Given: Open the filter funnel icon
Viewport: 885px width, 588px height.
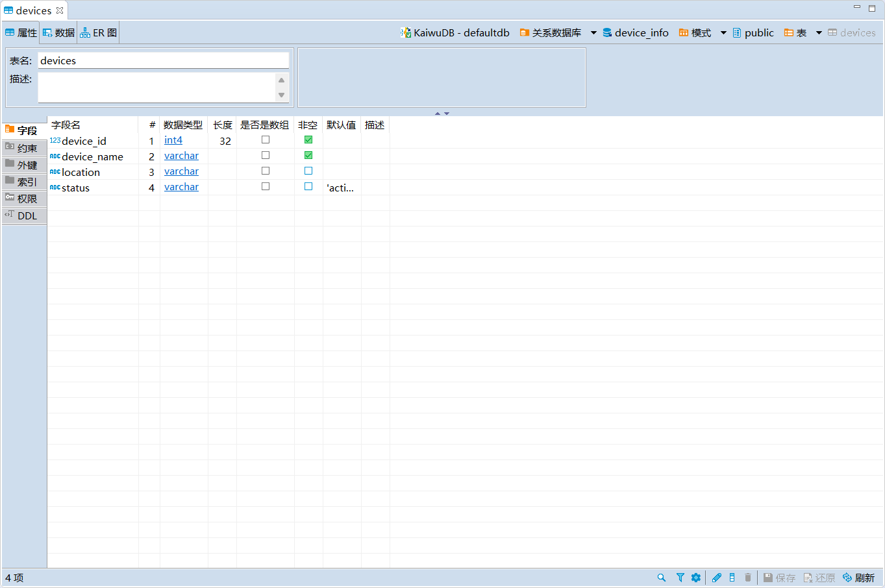Looking at the screenshot, I should (680, 578).
